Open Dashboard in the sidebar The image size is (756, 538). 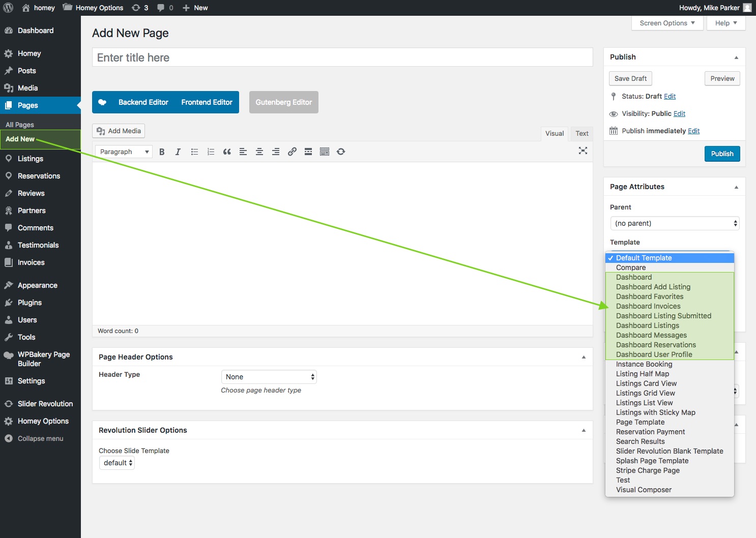point(40,31)
